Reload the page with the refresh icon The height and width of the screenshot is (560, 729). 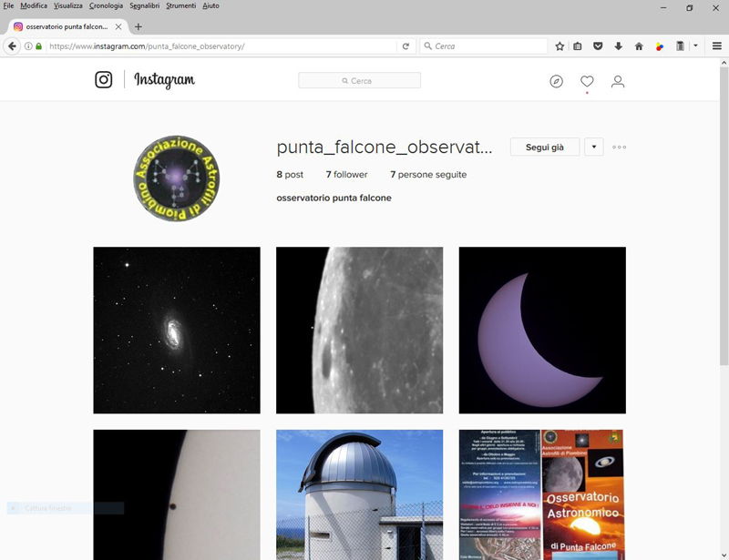pyautogui.click(x=406, y=46)
